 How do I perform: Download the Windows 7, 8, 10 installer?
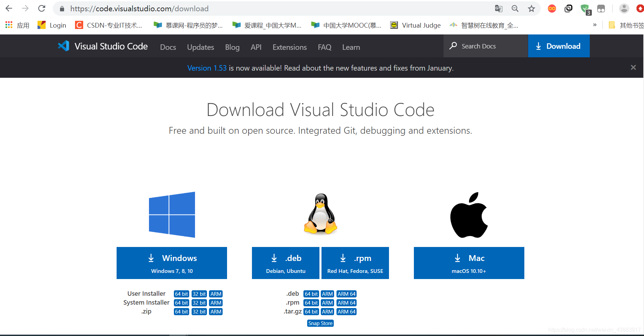pyautogui.click(x=172, y=263)
